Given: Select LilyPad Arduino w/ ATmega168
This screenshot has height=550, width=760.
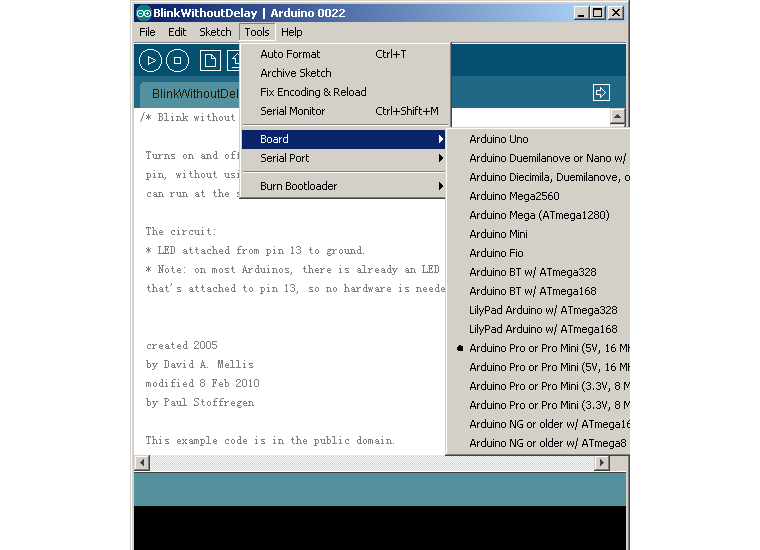Looking at the screenshot, I should (539, 329).
